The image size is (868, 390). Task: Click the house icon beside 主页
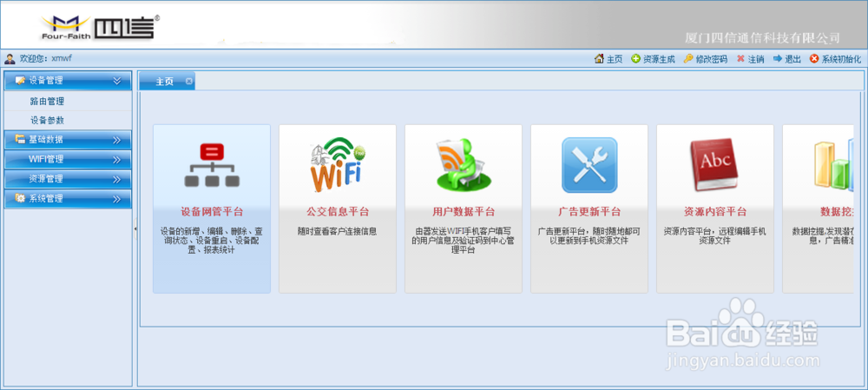coord(599,59)
